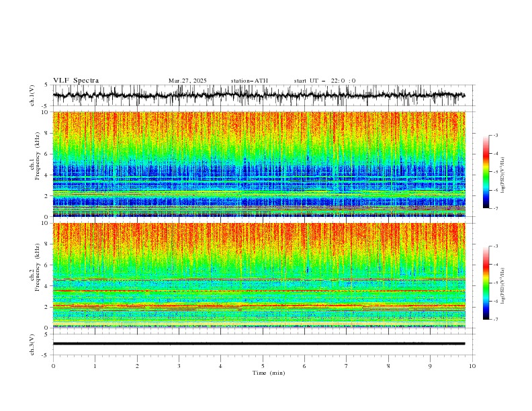Click the time axis tick label "1"
Viewport: 532px width, 411px height.
(x=95, y=366)
